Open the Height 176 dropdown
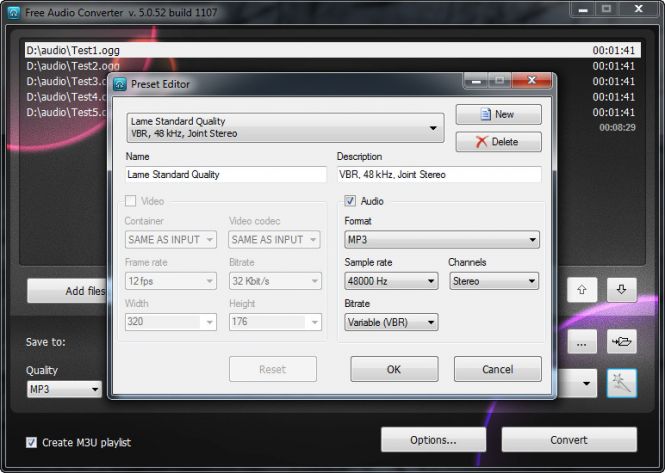This screenshot has height=473, width=665. coord(275,322)
